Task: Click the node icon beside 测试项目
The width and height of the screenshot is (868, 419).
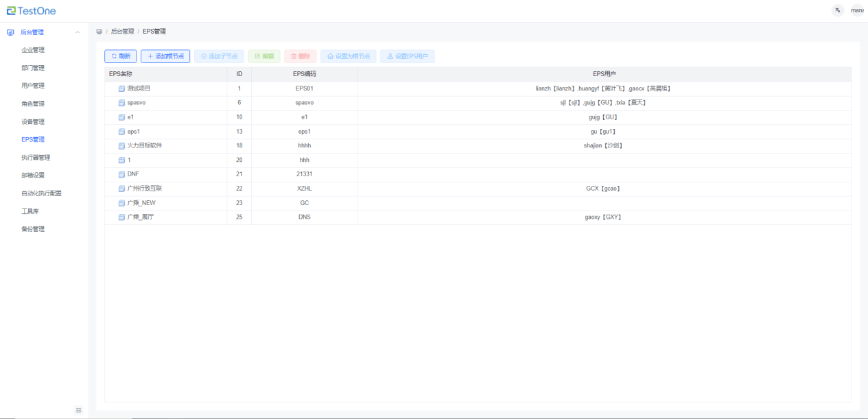Action: point(121,88)
